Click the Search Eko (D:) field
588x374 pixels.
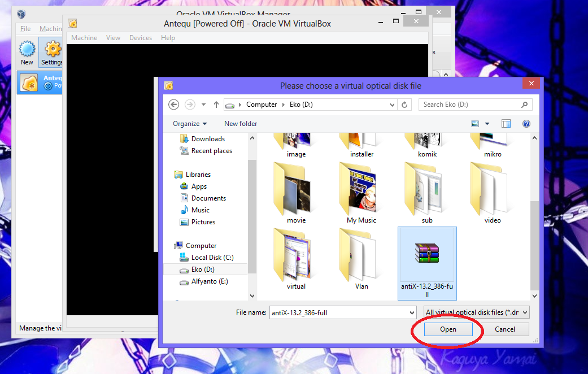click(469, 105)
